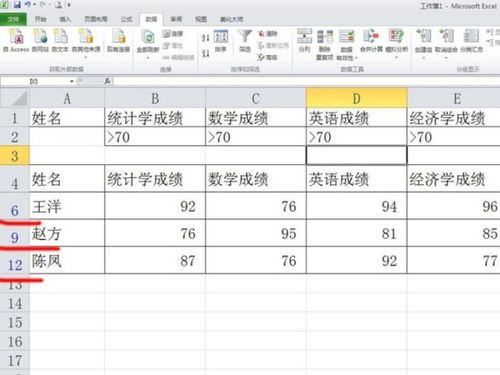Switch to the 美化大师 tab
Viewport: 500px width, 375px height.
(x=231, y=19)
